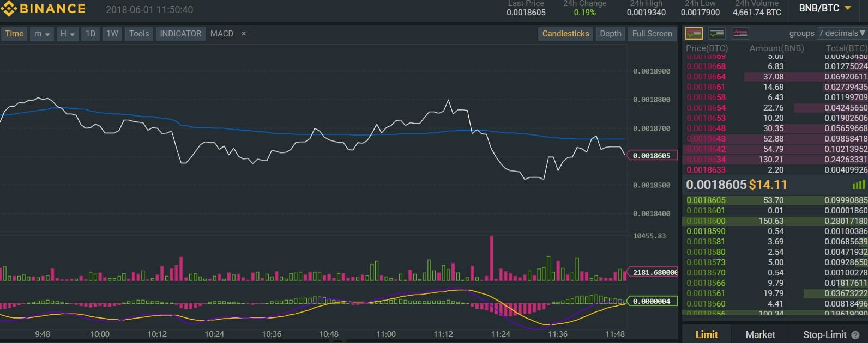Click the 24h Volume 4,661.74 BTC value

[x=757, y=13]
